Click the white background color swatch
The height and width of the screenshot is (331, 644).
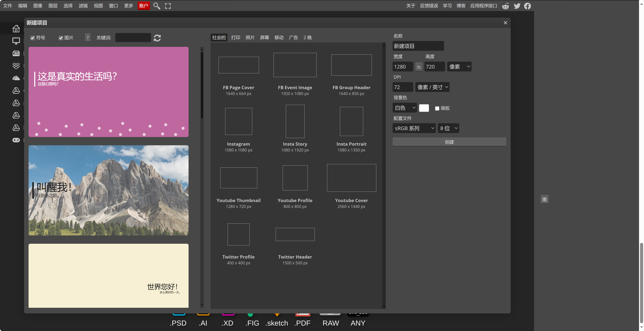tap(424, 108)
